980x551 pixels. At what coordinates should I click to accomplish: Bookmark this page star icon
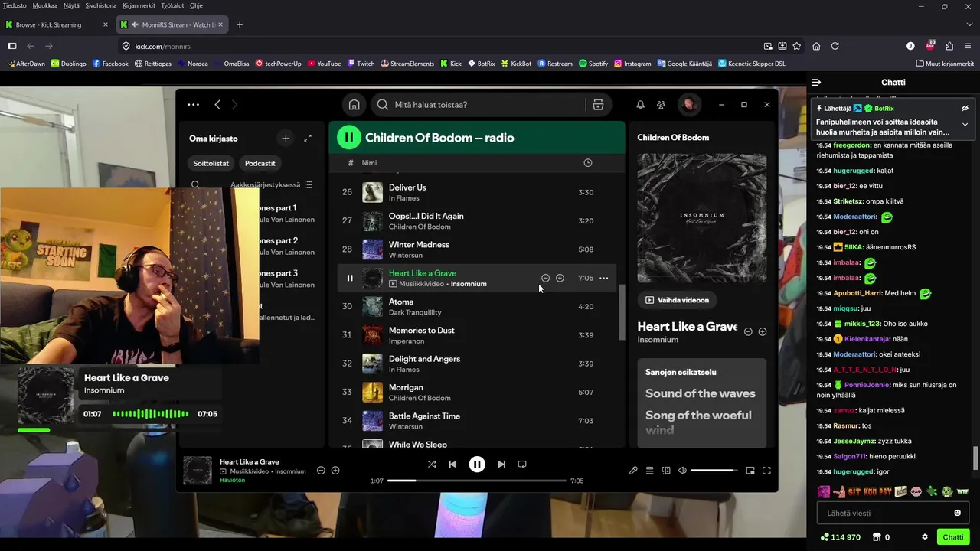(x=797, y=46)
